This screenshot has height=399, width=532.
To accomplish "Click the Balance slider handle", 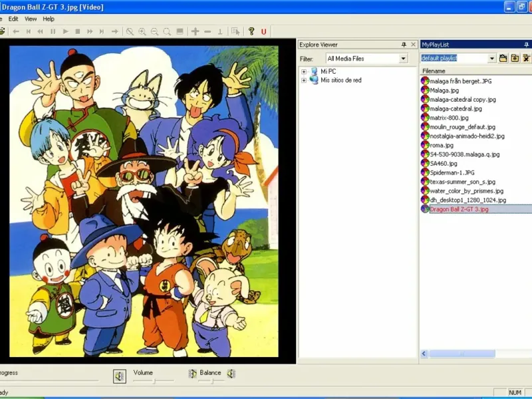I will (212, 381).
